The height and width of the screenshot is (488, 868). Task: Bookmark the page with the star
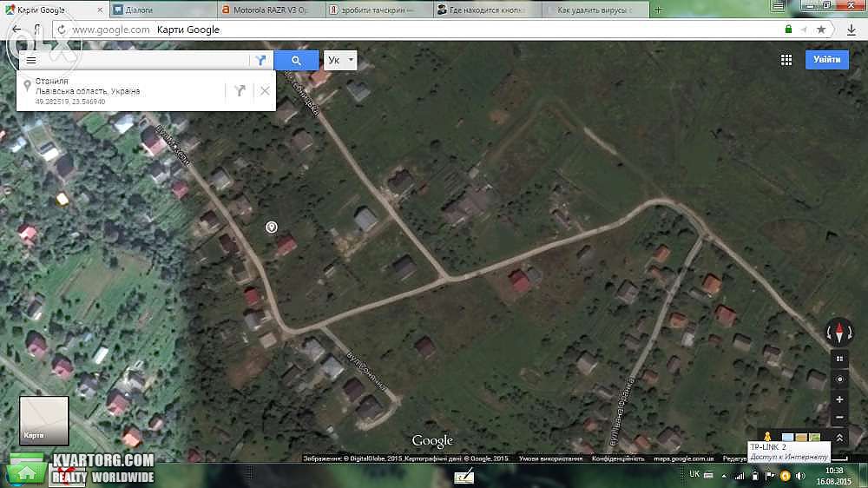821,30
